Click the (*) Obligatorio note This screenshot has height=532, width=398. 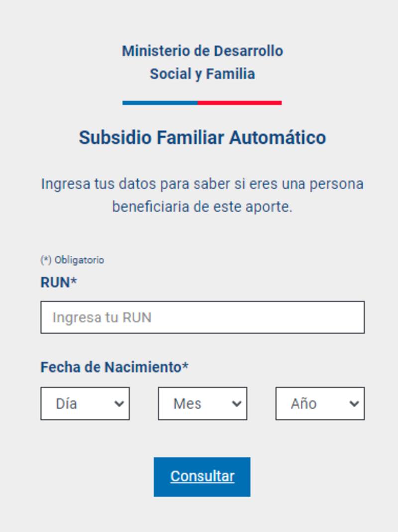pyautogui.click(x=73, y=259)
